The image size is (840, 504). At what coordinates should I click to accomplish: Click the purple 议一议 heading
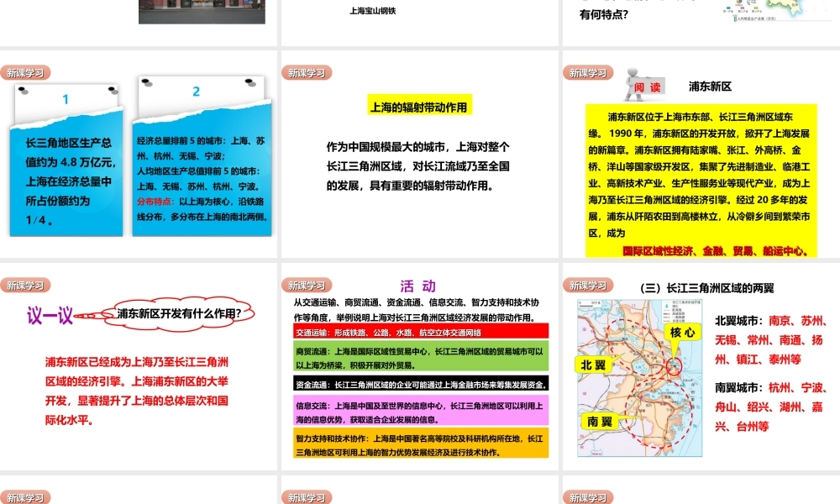50,316
